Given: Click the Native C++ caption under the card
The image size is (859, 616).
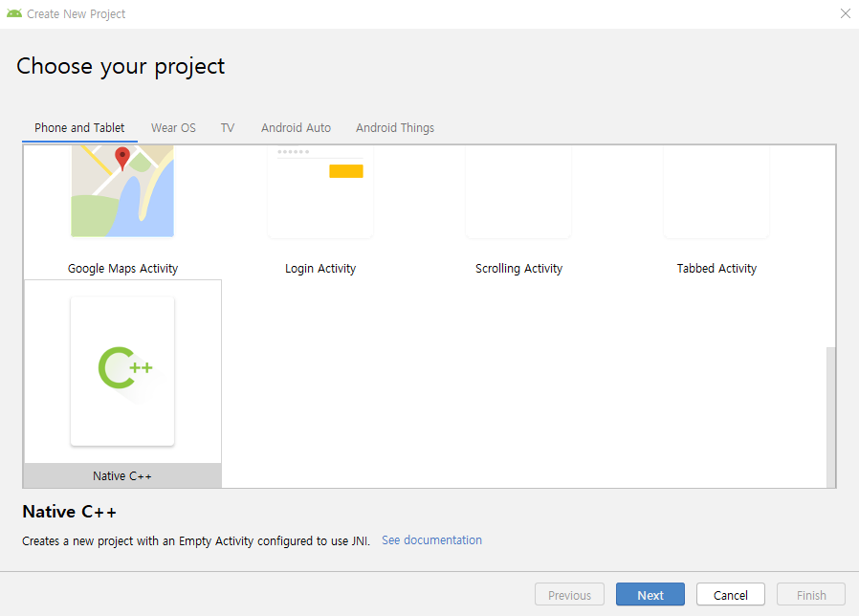Looking at the screenshot, I should pyautogui.click(x=122, y=476).
